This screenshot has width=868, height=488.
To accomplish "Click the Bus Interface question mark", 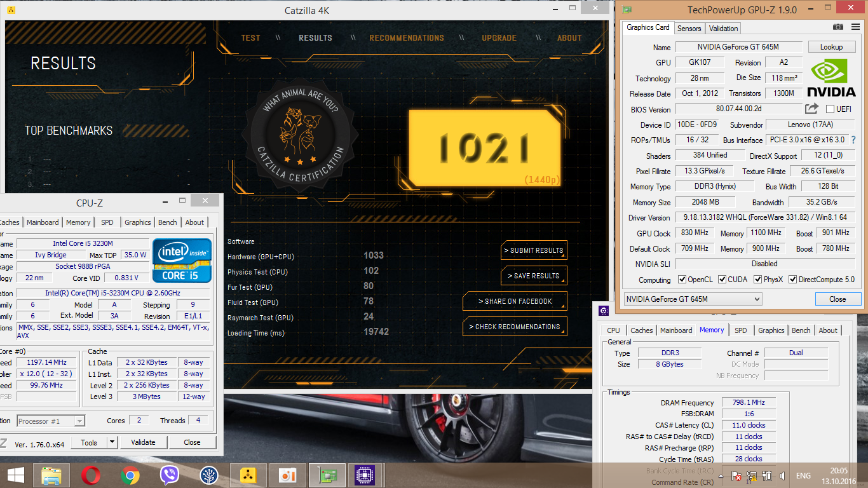I will coord(853,140).
